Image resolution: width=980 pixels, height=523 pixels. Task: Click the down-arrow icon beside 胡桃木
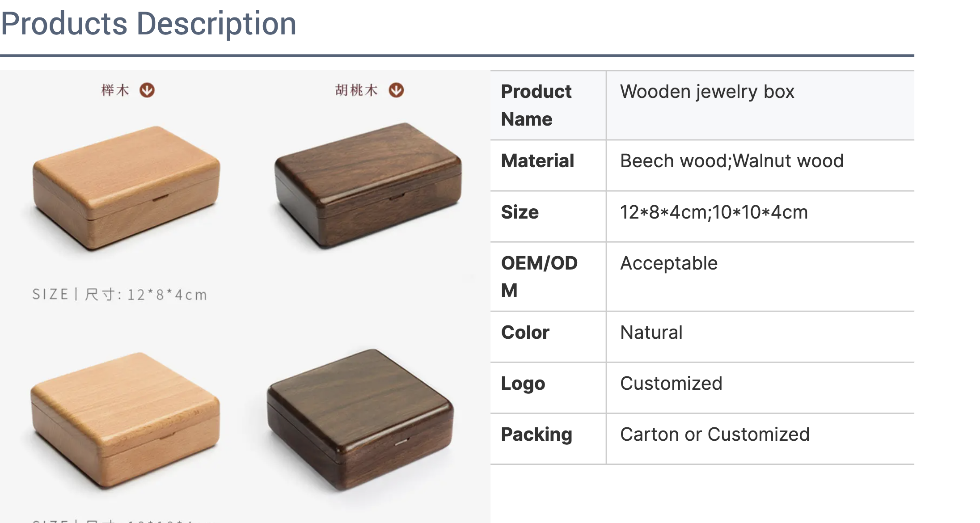click(396, 90)
